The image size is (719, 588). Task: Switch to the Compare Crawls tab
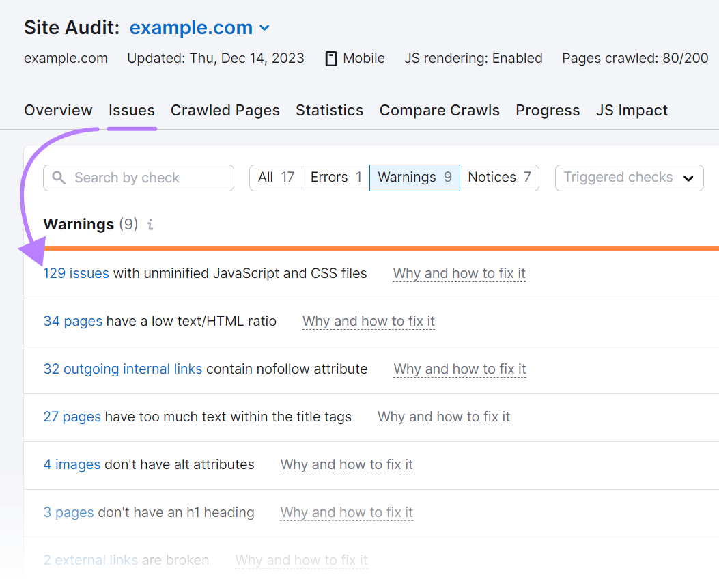coord(439,110)
